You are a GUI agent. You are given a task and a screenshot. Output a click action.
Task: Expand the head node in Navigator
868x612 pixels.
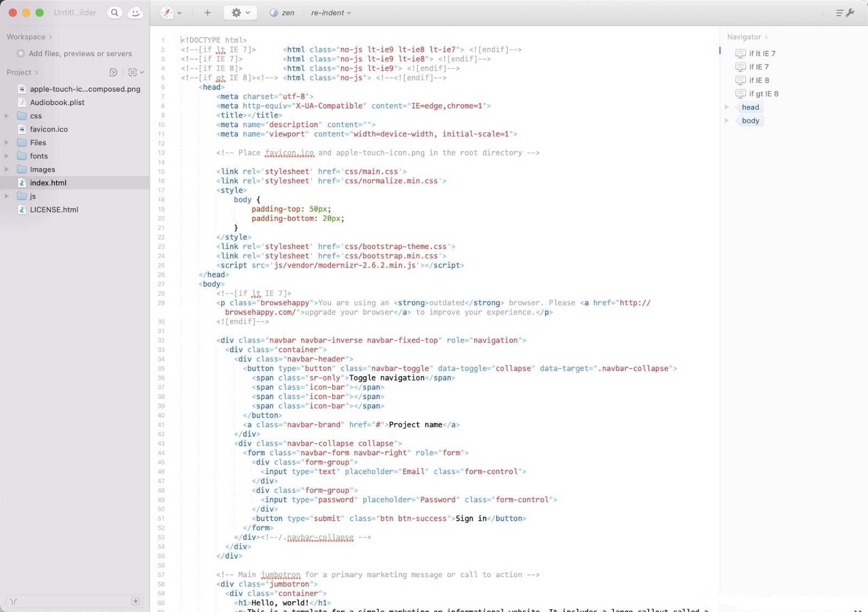click(x=727, y=107)
